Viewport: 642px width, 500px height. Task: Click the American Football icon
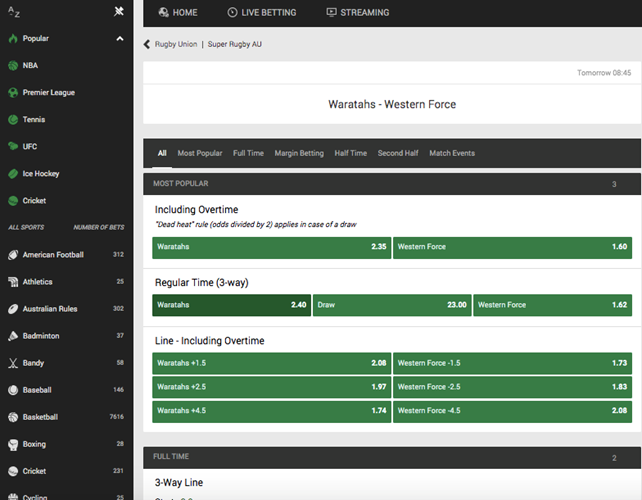coord(13,255)
